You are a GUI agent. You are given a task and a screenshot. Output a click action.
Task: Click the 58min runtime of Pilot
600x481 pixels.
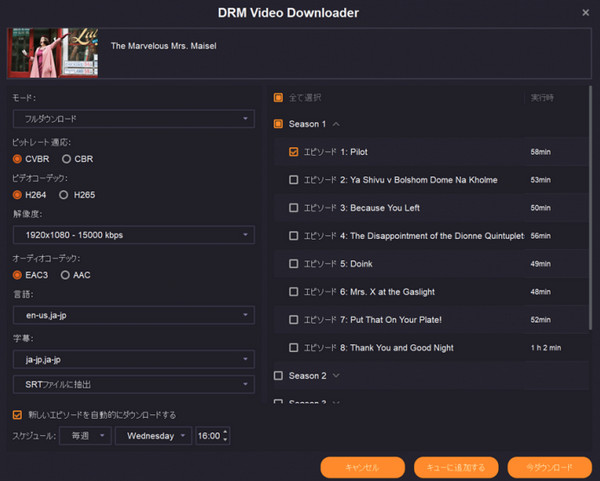[540, 152]
